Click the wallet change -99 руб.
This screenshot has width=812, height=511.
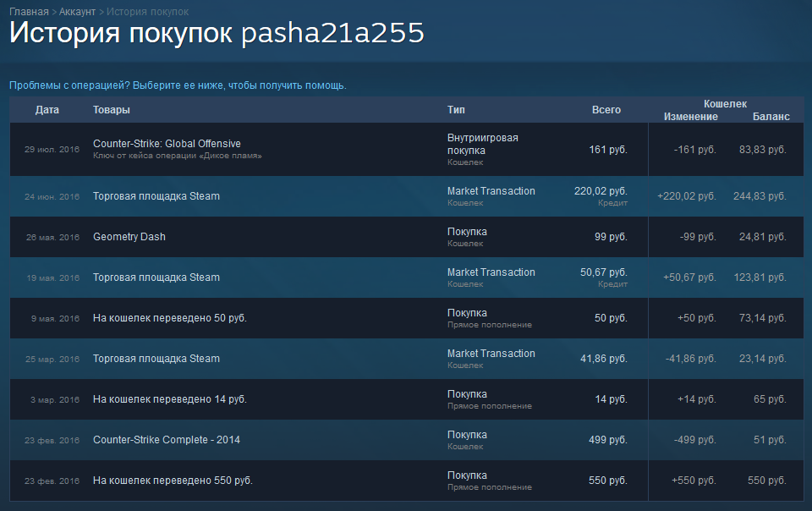tap(698, 237)
